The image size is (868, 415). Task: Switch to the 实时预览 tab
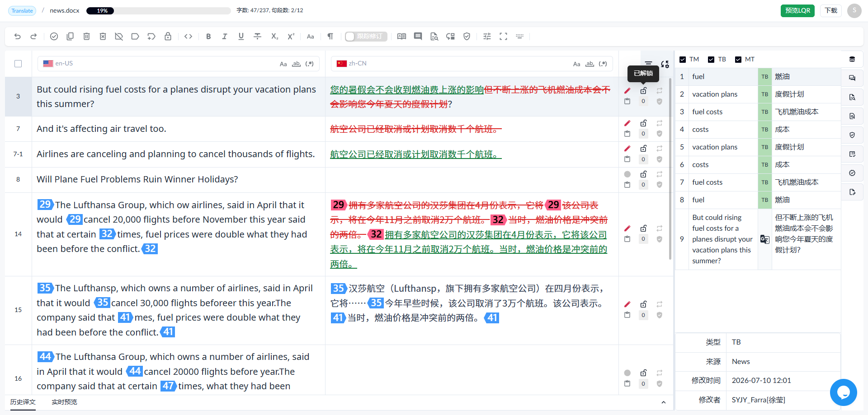(x=64, y=402)
